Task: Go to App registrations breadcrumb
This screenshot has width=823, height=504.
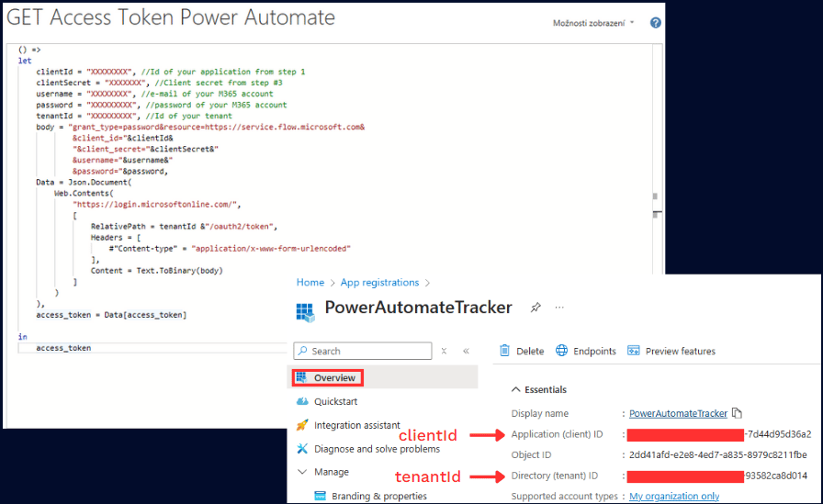Action: [x=379, y=282]
